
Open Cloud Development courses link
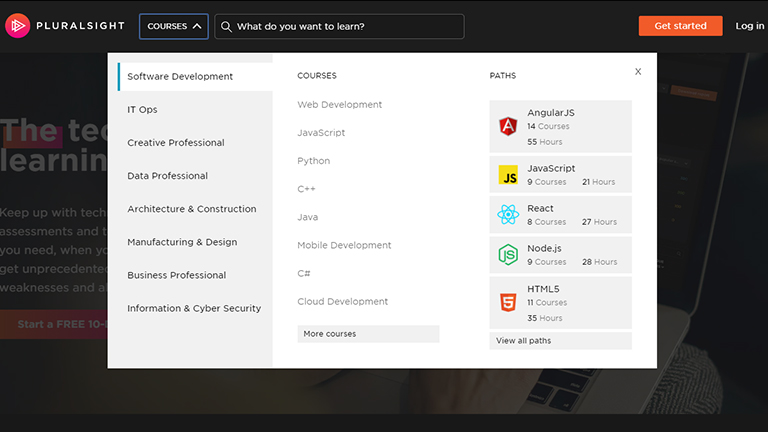342,302
